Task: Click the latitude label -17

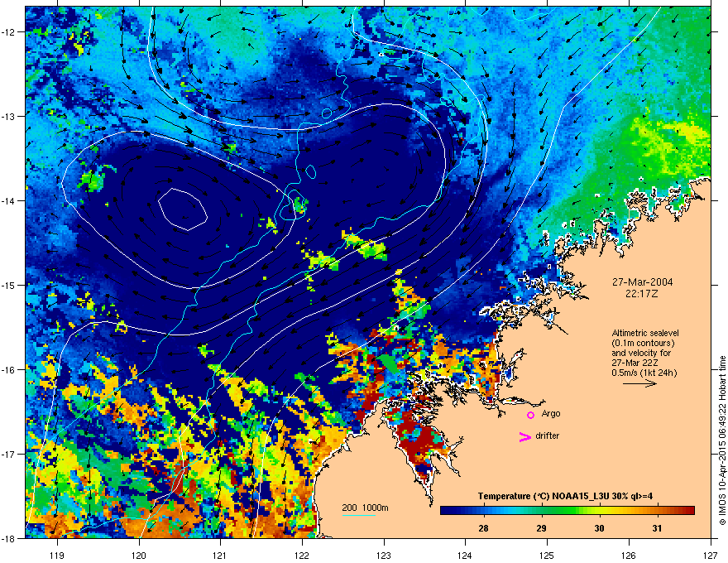Action: pos(8,454)
